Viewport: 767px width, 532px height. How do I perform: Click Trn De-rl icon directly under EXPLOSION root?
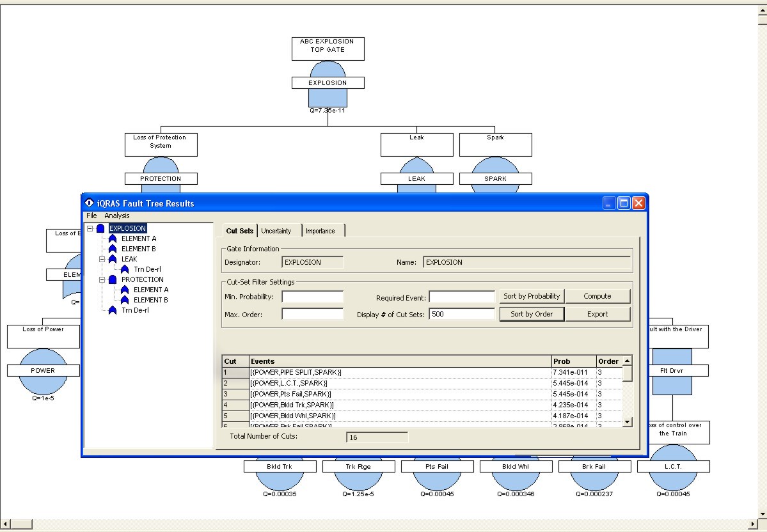pos(113,311)
